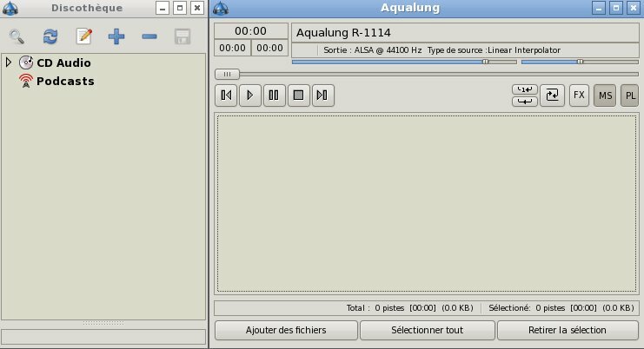Click Discothèque window title bar icon
This screenshot has width=644, height=349.
10,8
